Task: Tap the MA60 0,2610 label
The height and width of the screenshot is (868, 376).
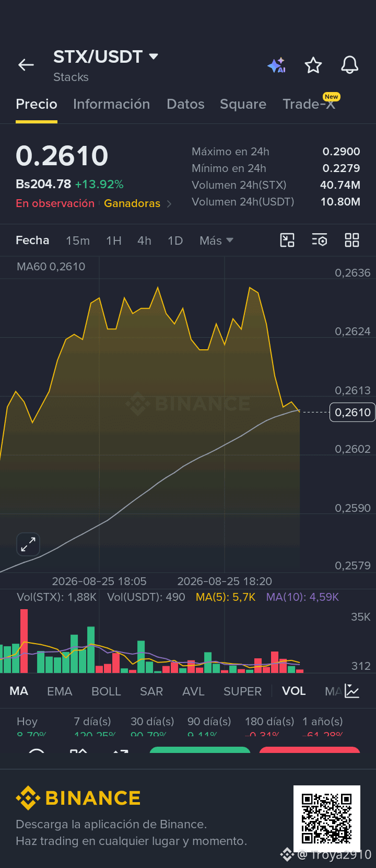Action: [51, 267]
